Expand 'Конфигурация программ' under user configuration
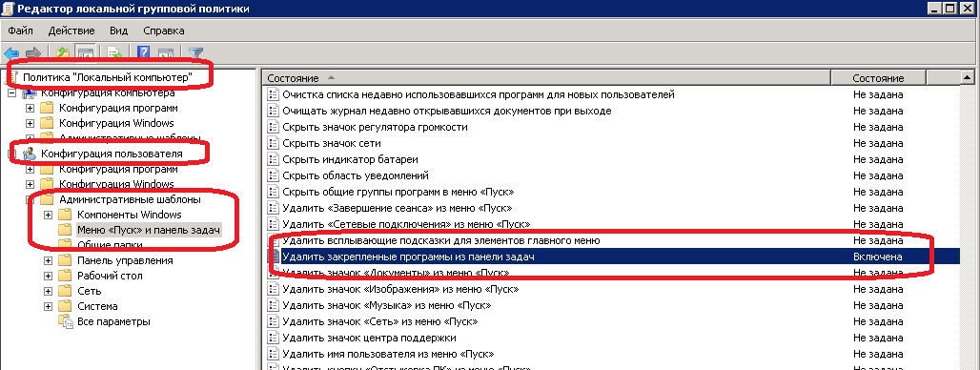Image resolution: width=980 pixels, height=370 pixels. pos(30,170)
